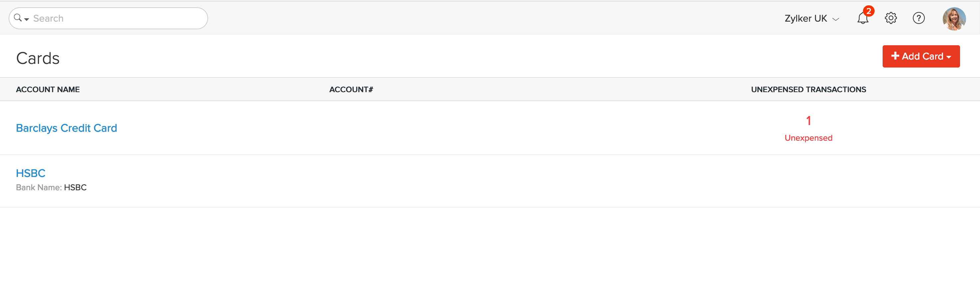Screen dimensions: 980x306
Task: Expand the Add Card dropdown arrow
Action: [x=949, y=57]
